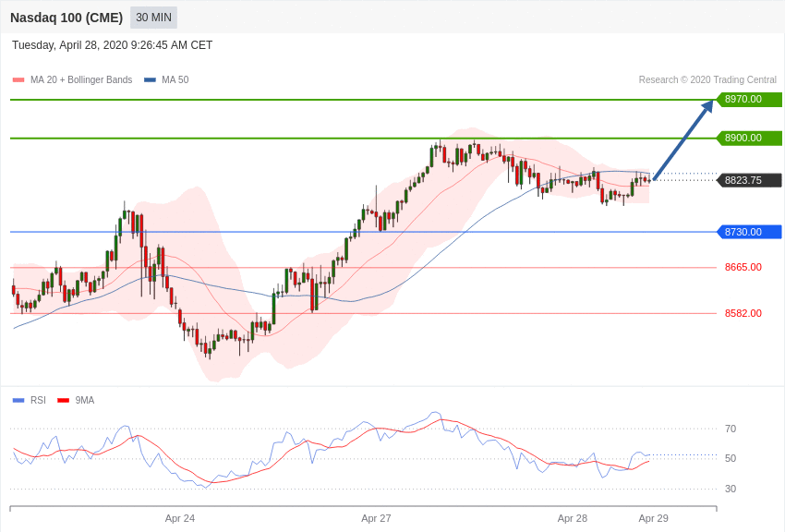
Task: Click the Apr 27 date axis label
Action: (x=376, y=518)
